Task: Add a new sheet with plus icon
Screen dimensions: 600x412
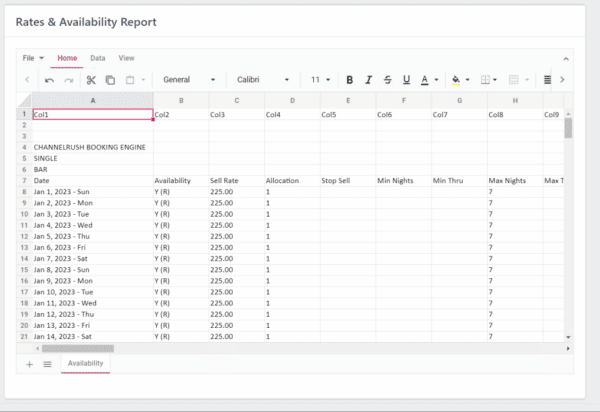Action: (29, 365)
